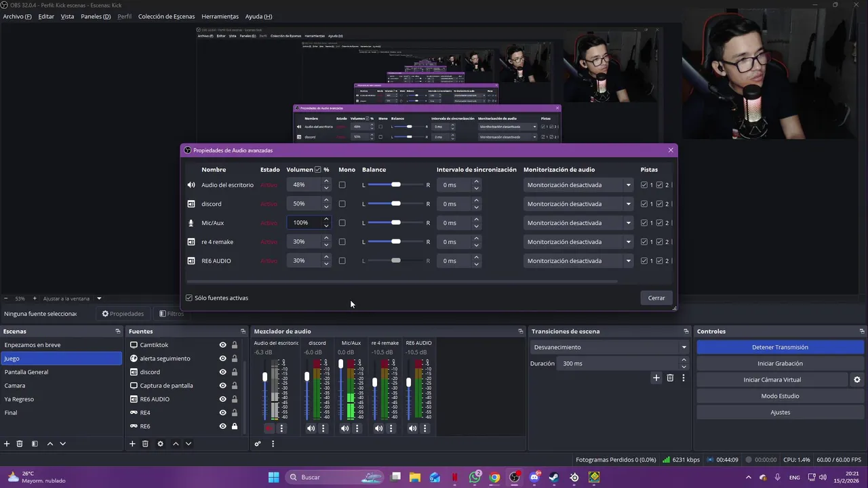
Task: Delete the current scene transition
Action: [x=670, y=378]
